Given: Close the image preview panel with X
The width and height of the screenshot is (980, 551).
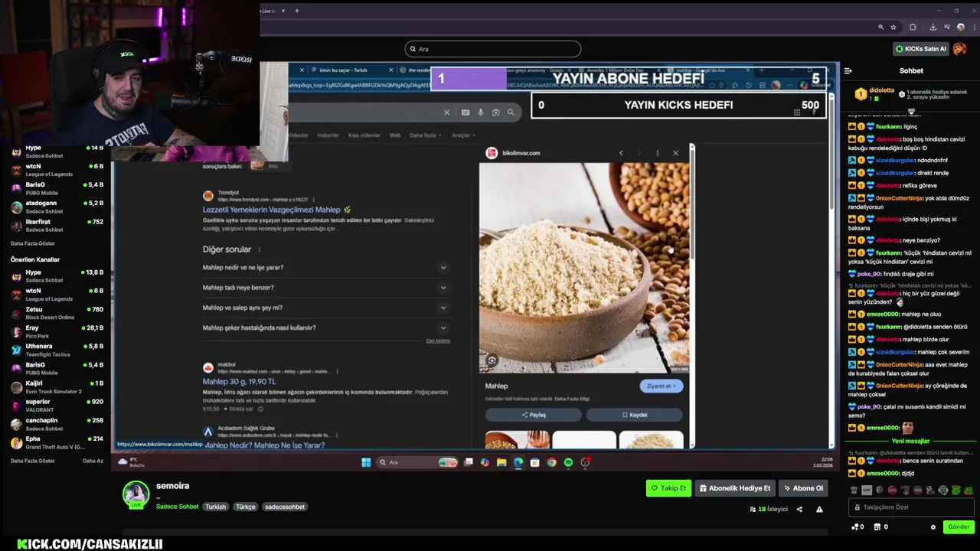Looking at the screenshot, I should (x=675, y=153).
